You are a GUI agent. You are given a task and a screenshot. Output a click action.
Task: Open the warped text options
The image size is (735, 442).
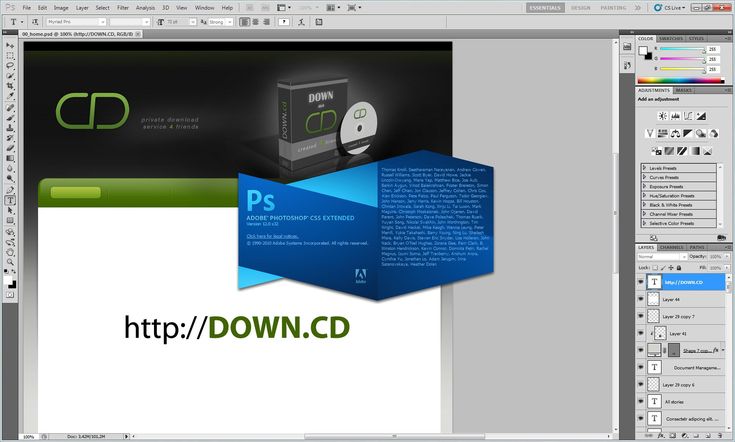point(301,22)
